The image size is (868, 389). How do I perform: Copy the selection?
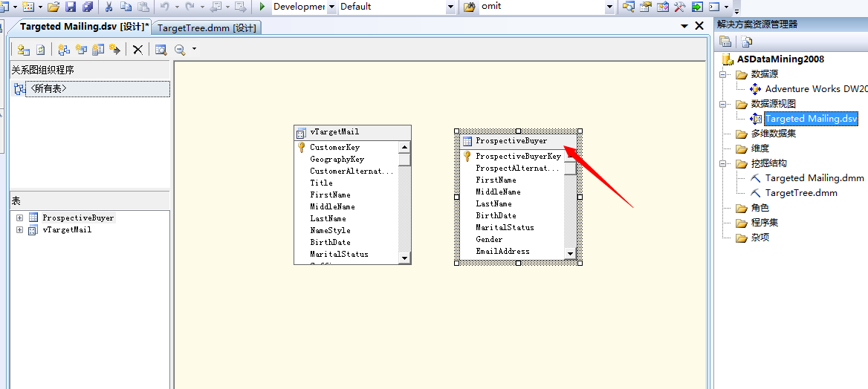click(126, 7)
